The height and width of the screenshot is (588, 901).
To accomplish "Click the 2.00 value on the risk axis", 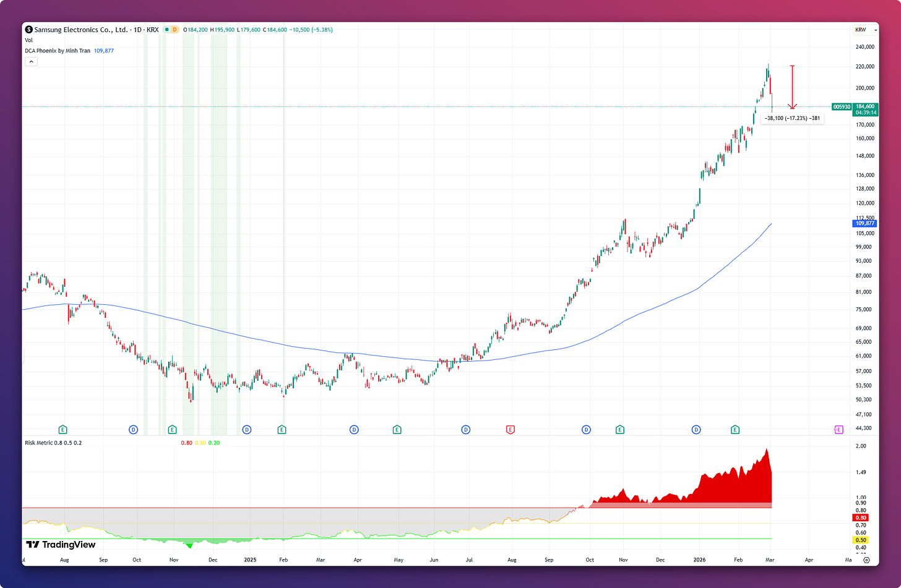I will point(860,446).
